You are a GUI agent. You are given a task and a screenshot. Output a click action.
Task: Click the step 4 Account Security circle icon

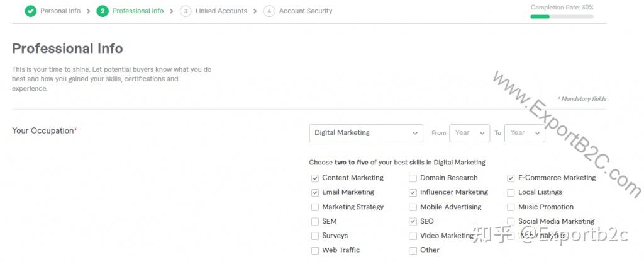(269, 11)
